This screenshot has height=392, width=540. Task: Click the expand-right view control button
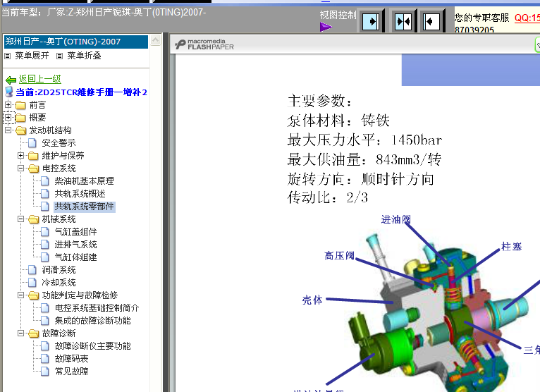pos(371,22)
